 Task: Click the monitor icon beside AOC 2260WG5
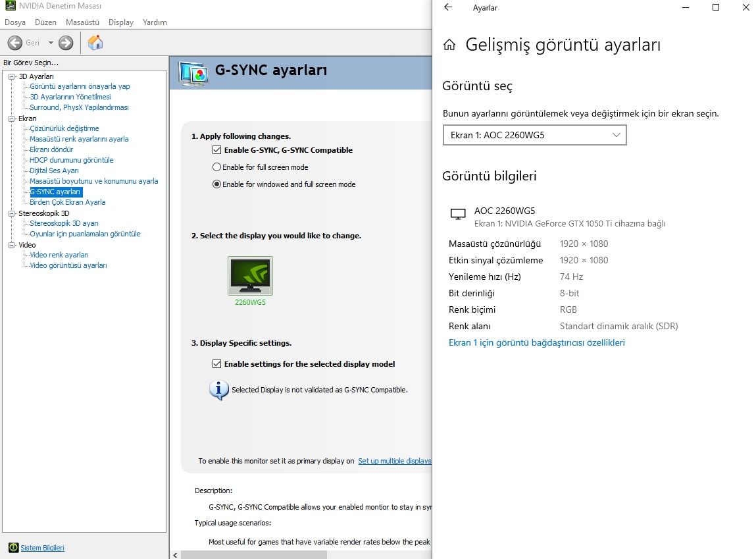coord(457,214)
